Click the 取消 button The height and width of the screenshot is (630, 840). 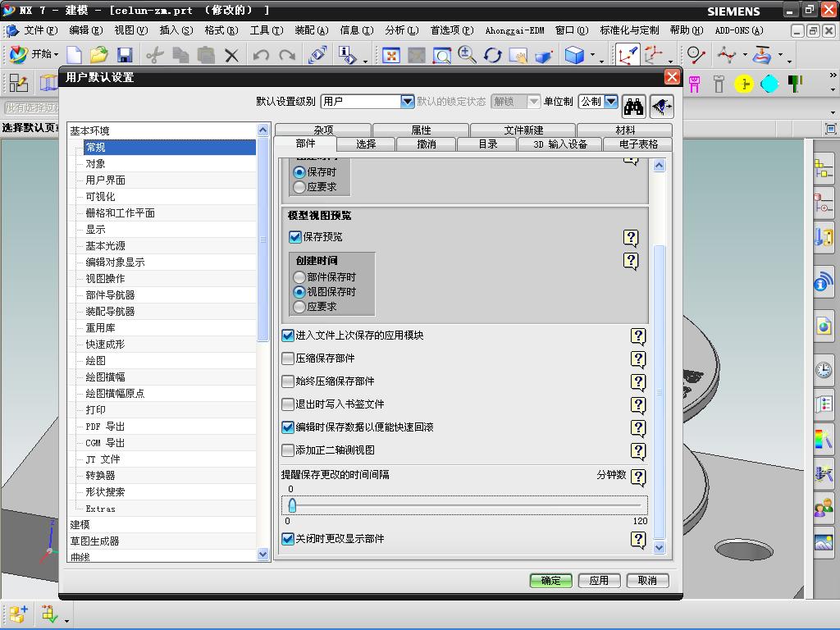click(648, 581)
